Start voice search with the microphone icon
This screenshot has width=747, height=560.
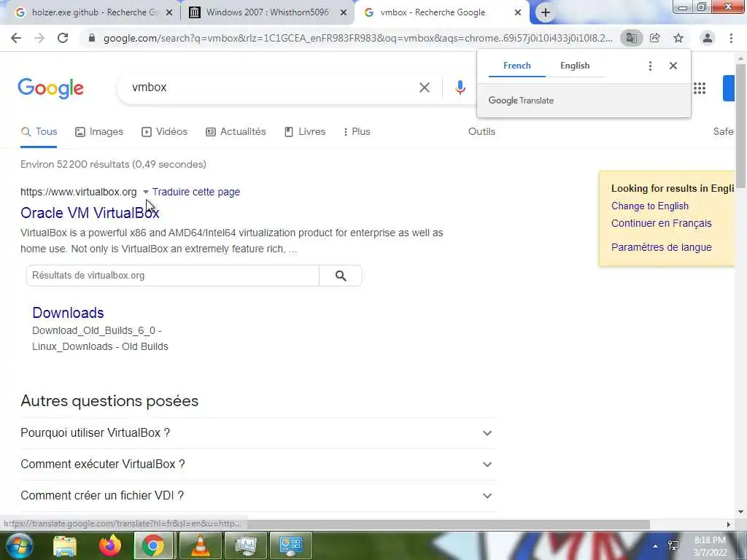point(460,87)
